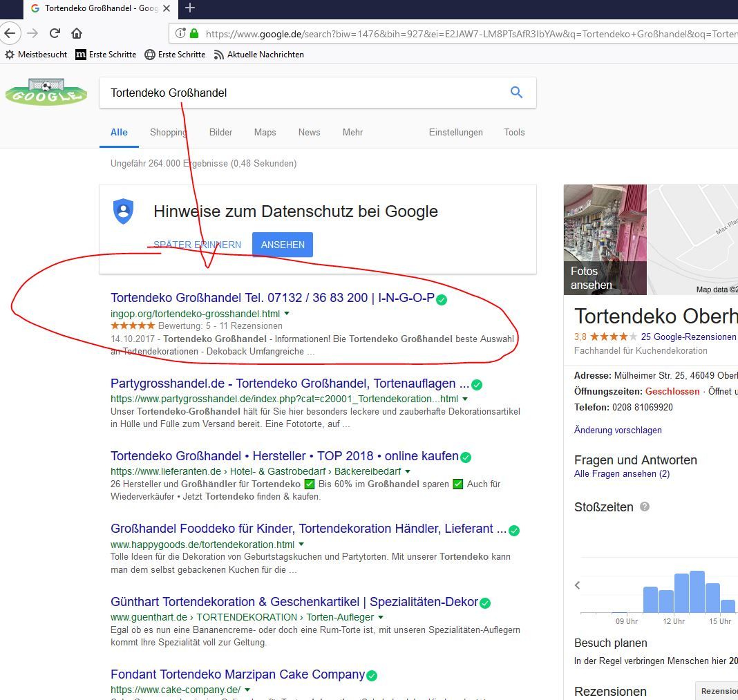
Task: Click the Google doodle logo
Action: 46,92
